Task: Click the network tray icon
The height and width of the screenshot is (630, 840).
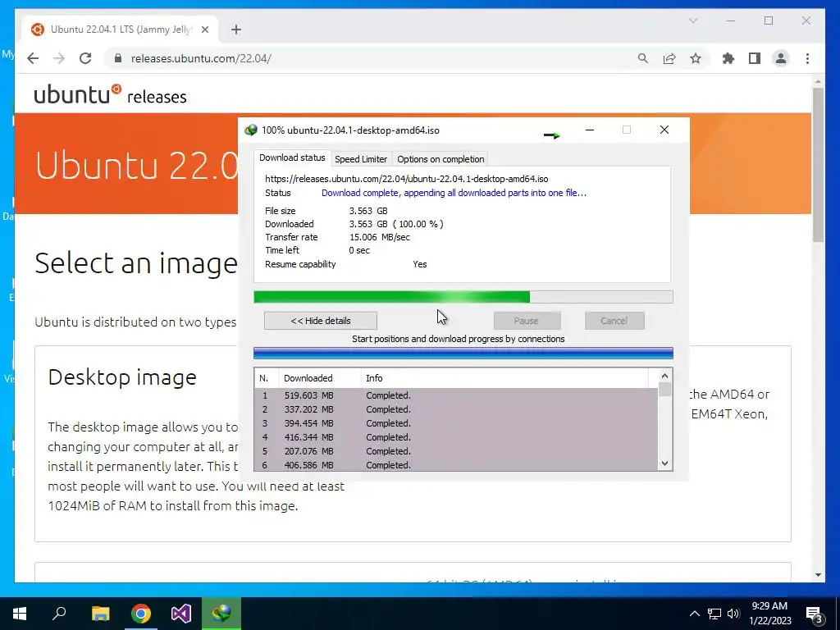Action: point(714,614)
